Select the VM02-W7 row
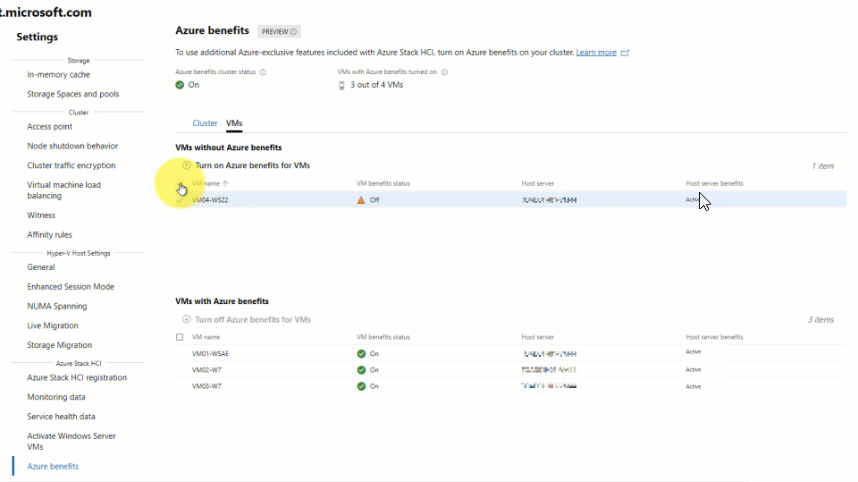The width and height of the screenshot is (858, 482). click(x=511, y=370)
